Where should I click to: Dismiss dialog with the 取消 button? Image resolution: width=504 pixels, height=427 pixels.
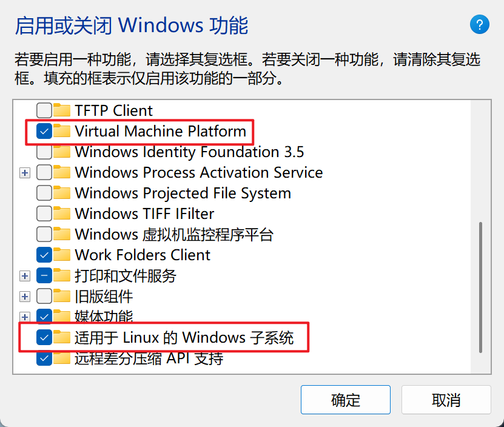click(x=446, y=400)
